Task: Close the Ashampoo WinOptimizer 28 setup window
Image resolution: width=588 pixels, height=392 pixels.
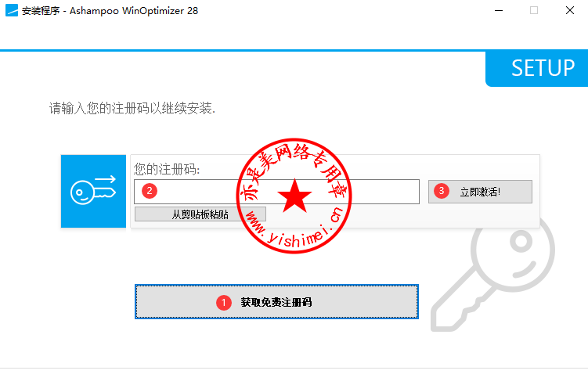Action: [x=570, y=10]
